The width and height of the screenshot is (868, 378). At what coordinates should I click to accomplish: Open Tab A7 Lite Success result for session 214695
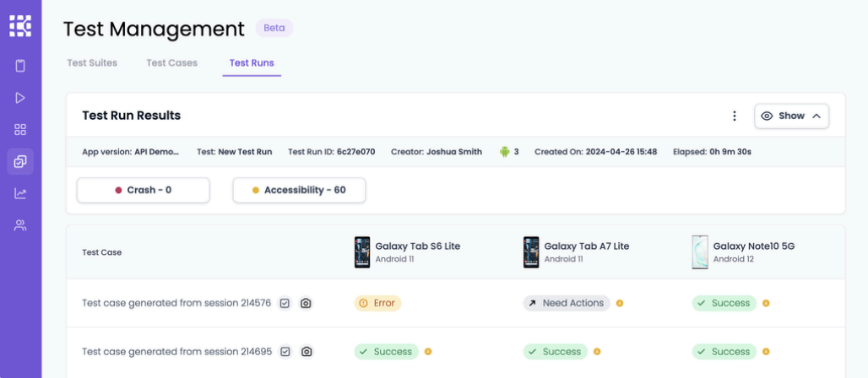(556, 352)
